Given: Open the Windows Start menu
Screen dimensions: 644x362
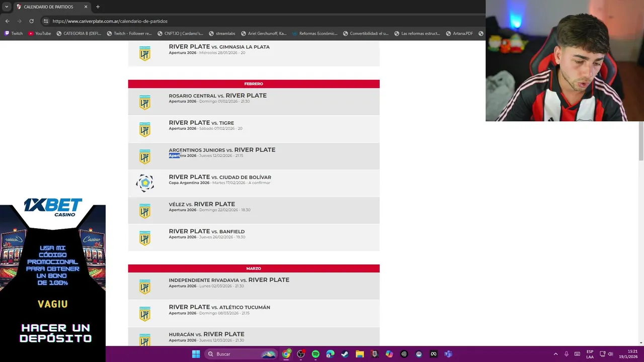Looking at the screenshot, I should pos(196,354).
